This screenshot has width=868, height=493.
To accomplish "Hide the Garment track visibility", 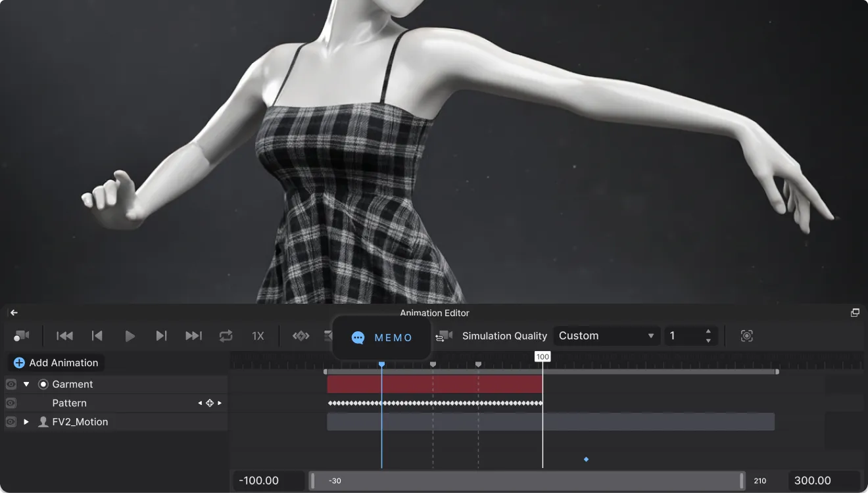I will pos(11,384).
